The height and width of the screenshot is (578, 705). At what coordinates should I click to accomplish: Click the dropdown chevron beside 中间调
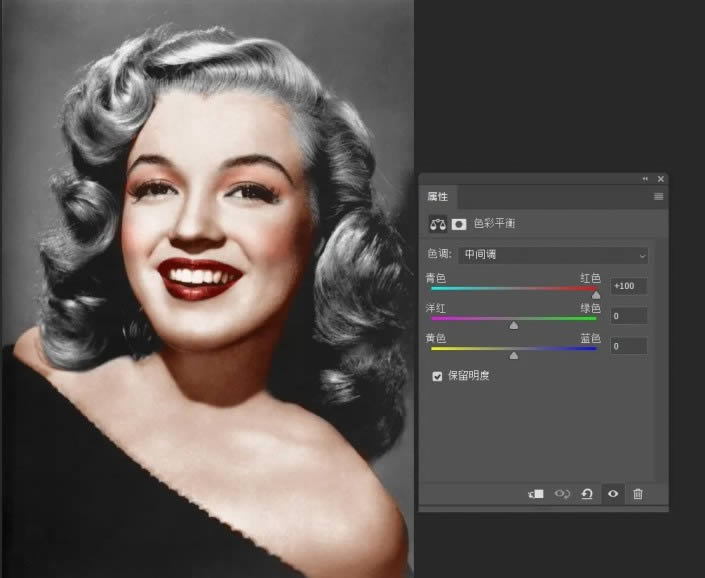pos(642,256)
